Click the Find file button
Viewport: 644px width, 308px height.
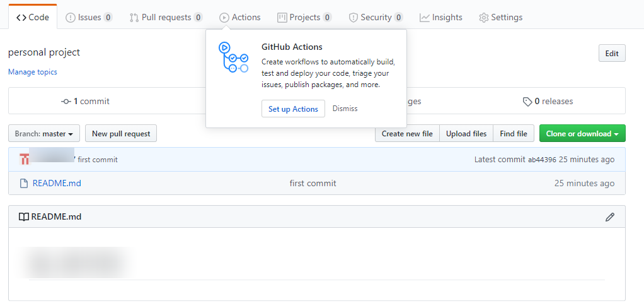tap(514, 133)
